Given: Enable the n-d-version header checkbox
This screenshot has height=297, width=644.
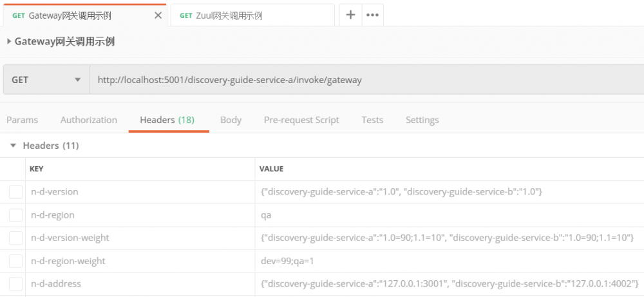Looking at the screenshot, I should click(15, 192).
